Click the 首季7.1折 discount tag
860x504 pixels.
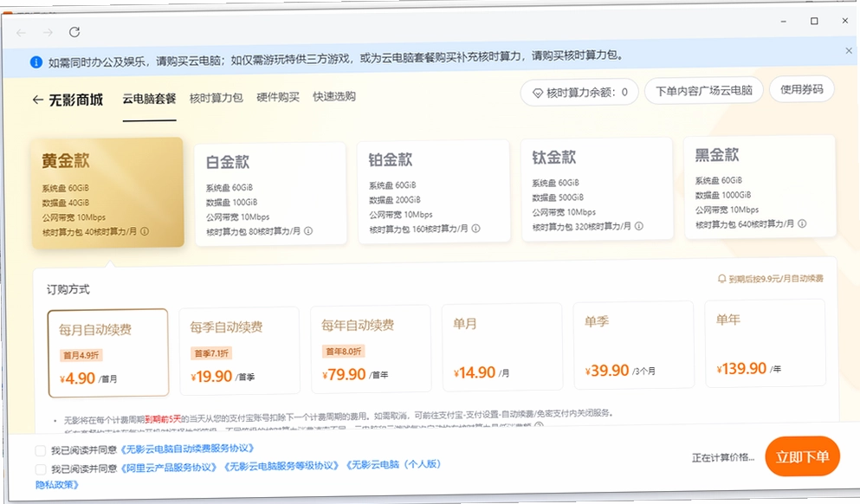[211, 353]
